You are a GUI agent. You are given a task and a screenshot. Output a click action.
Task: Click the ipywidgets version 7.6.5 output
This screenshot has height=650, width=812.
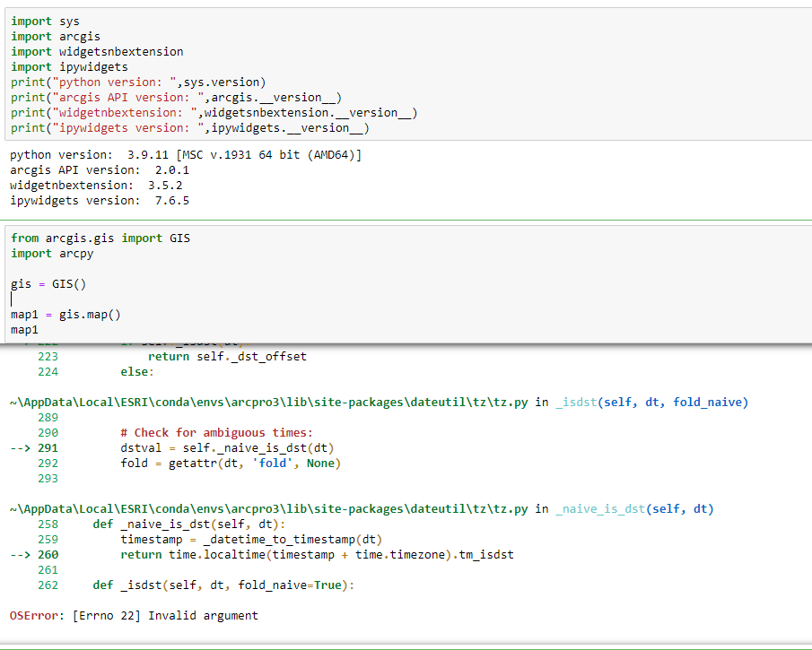[x=100, y=200]
